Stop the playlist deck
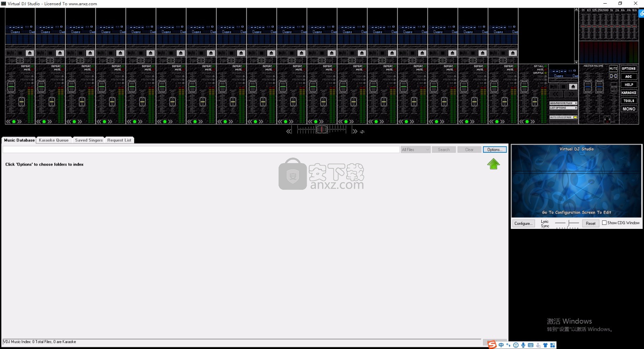Viewport: 644px width, 349px height. tap(563, 87)
